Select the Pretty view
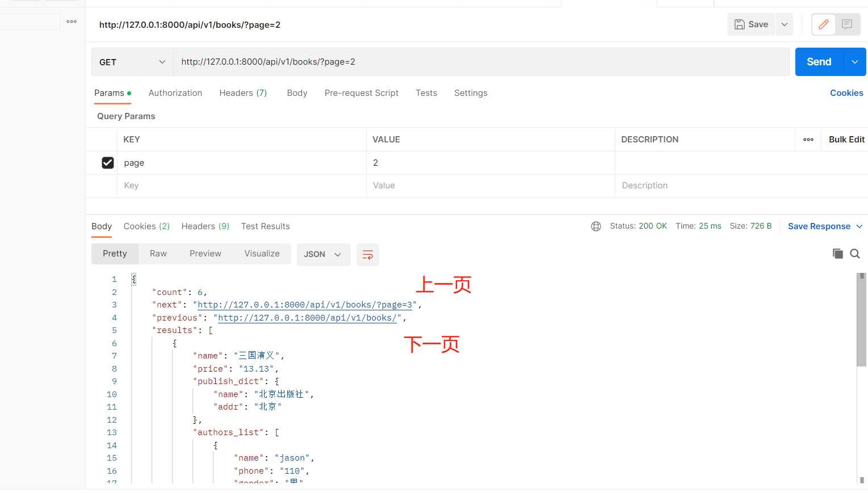 coord(115,254)
